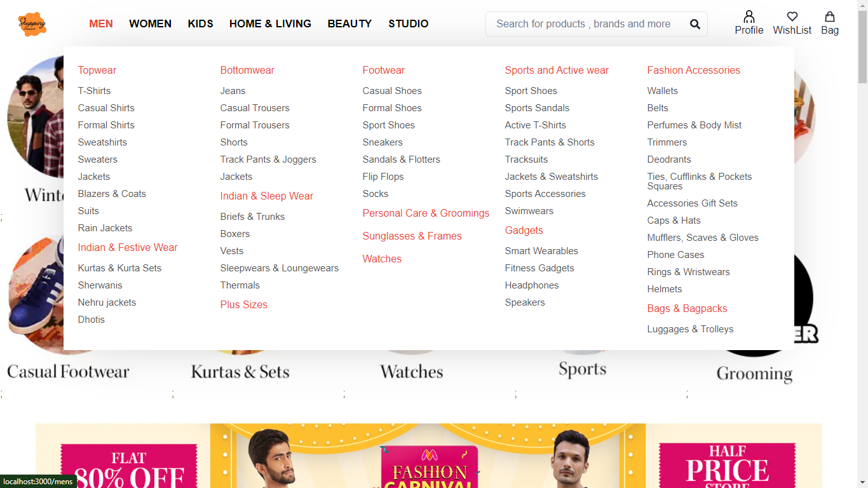Viewport: 868px width, 488px height.
Task: Open Dhotis category
Action: coord(92,320)
